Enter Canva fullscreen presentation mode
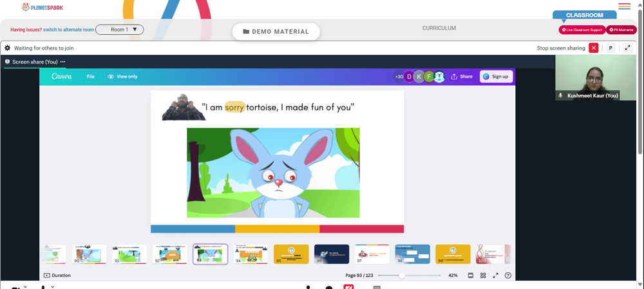 [495, 275]
